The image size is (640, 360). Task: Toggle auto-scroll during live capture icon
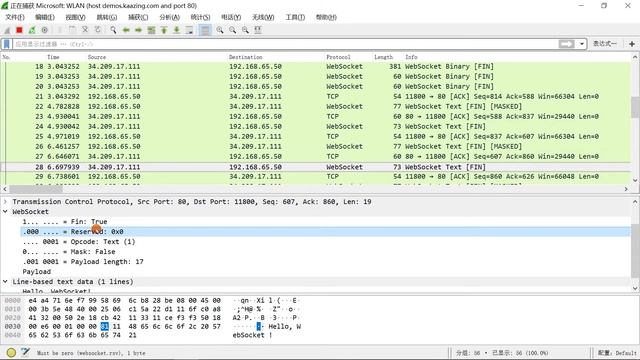point(189,30)
